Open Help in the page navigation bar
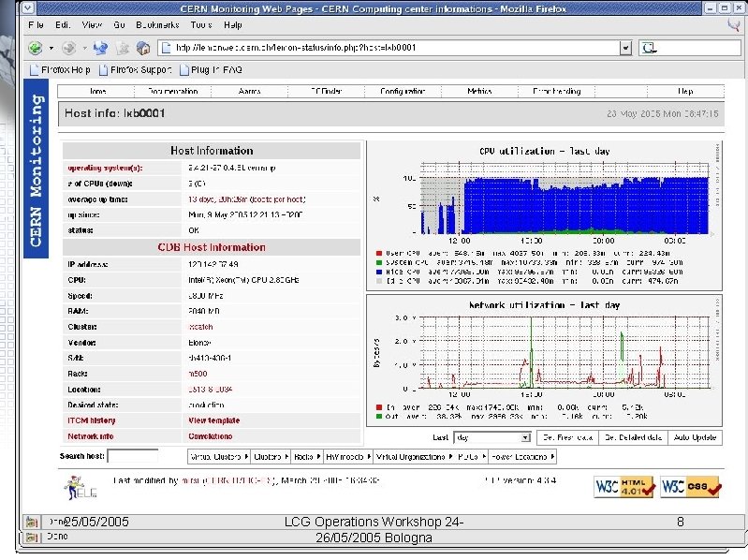This screenshot has height=560, width=748. pos(685,91)
